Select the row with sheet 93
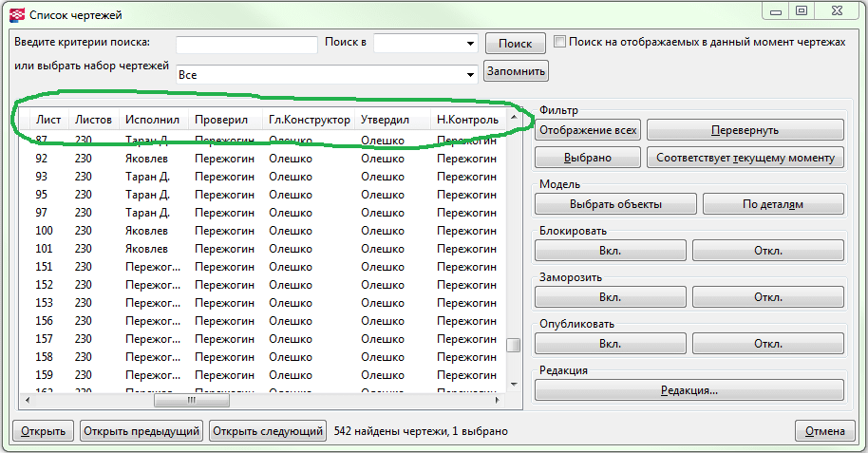 pyautogui.click(x=263, y=177)
